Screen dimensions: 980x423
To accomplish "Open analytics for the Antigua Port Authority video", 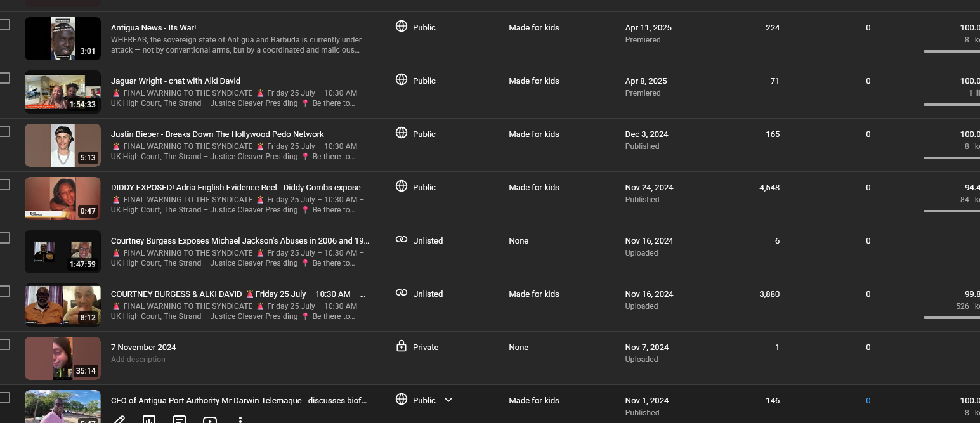I will tap(149, 420).
